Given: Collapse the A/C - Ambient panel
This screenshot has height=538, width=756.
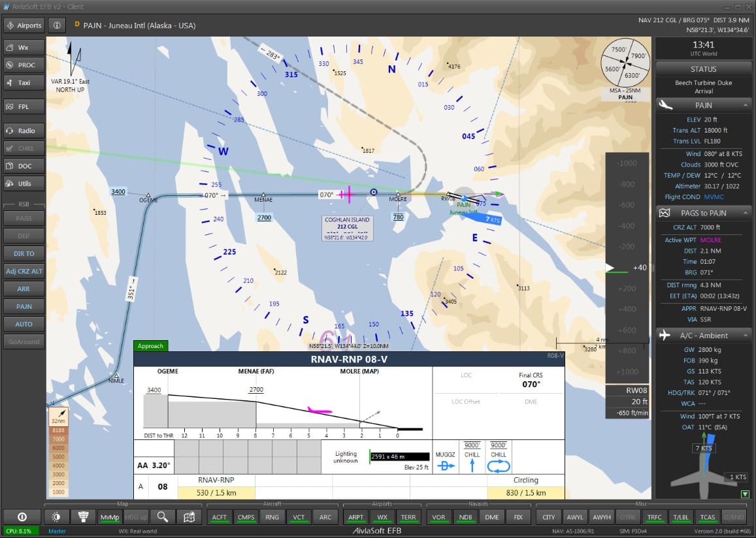Looking at the screenshot, I should [745, 336].
